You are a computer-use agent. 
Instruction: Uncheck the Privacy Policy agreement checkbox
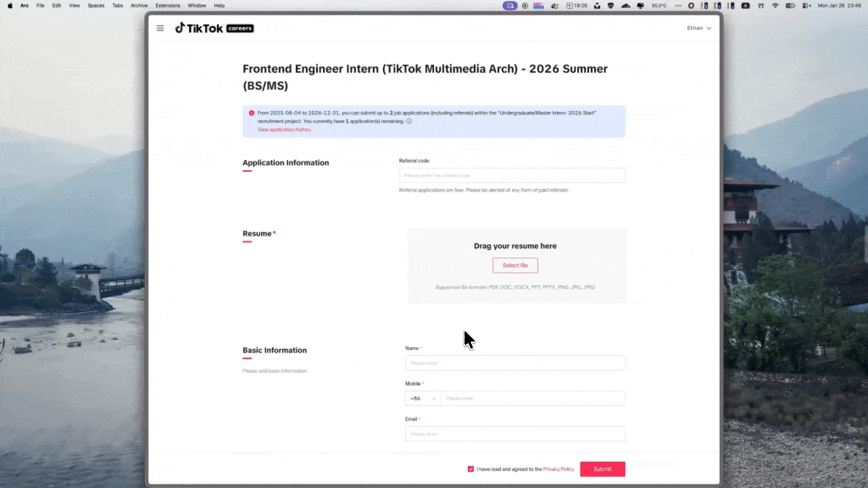471,468
